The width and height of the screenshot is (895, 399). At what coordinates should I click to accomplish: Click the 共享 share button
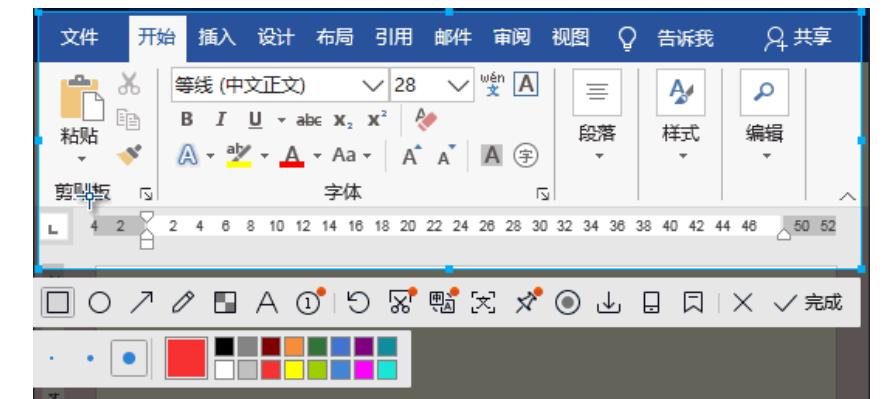[798, 38]
